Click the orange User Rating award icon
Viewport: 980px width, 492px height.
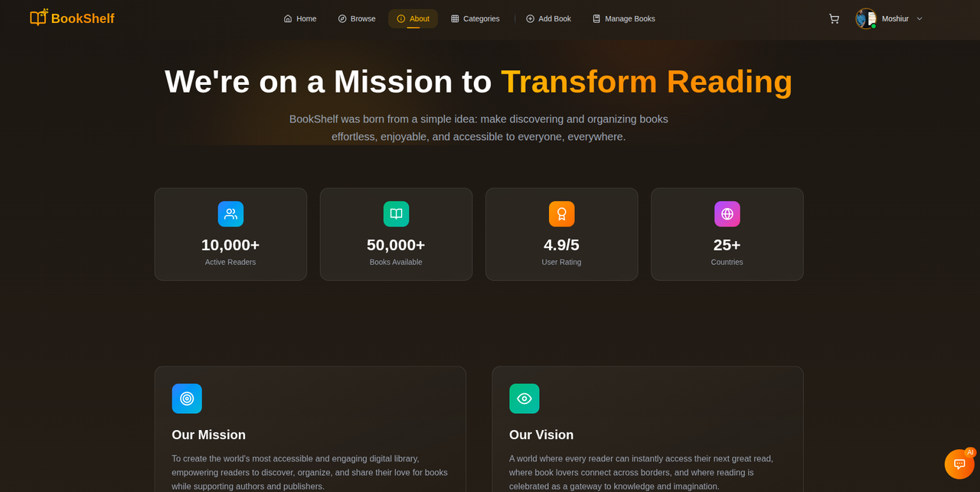point(561,214)
